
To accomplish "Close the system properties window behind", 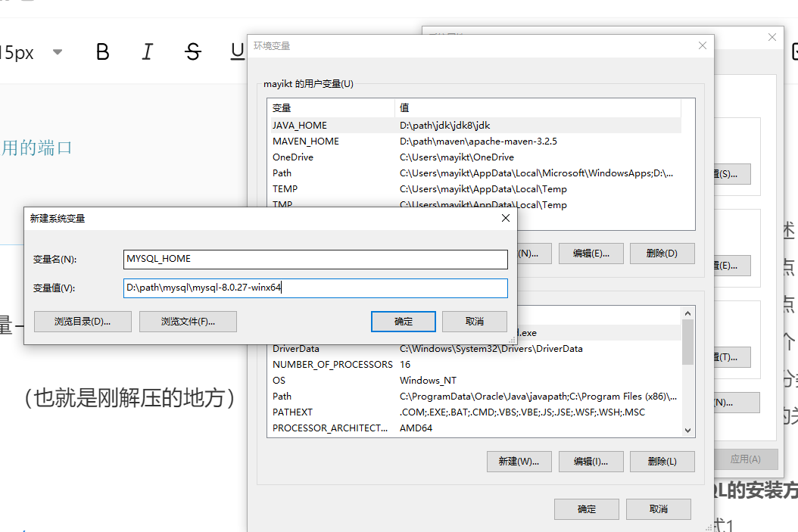I will pos(772,37).
